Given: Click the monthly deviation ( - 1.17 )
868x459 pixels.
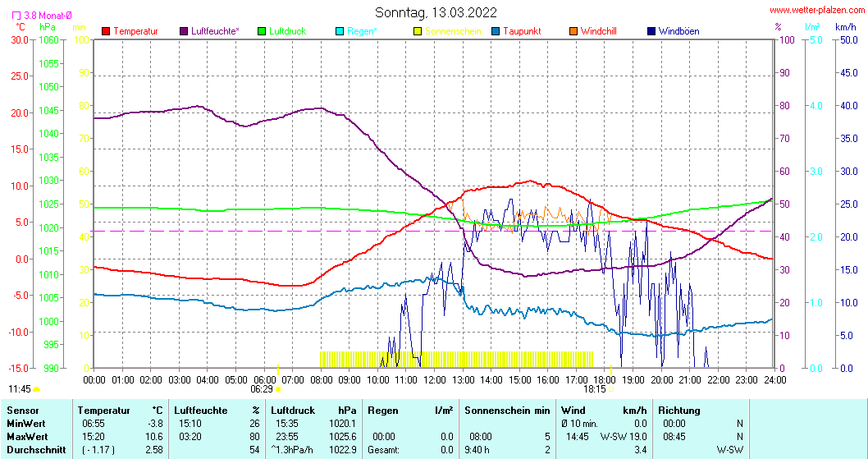Looking at the screenshot, I should click(98, 450).
